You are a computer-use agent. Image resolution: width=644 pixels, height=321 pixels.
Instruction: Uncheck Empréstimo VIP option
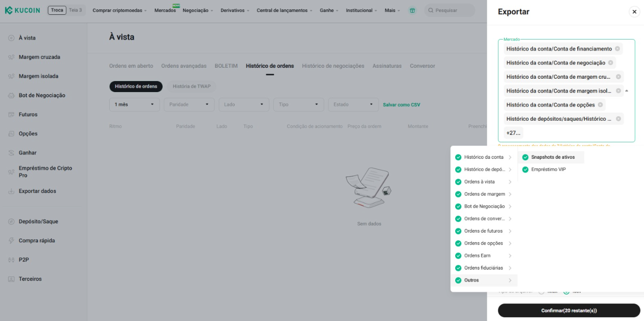coord(525,169)
